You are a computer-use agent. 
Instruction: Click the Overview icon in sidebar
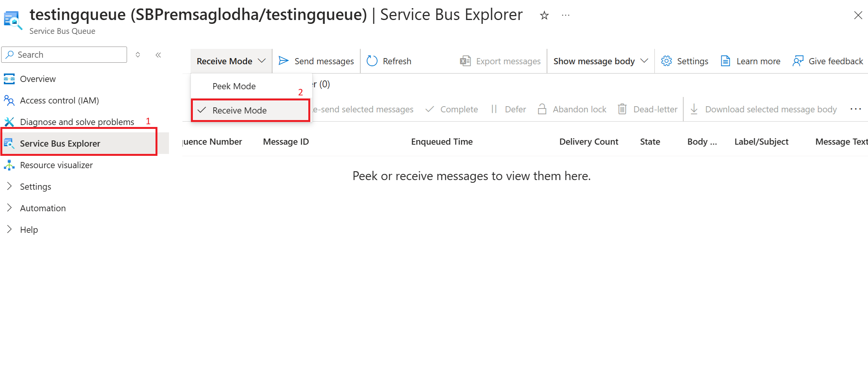pos(9,79)
